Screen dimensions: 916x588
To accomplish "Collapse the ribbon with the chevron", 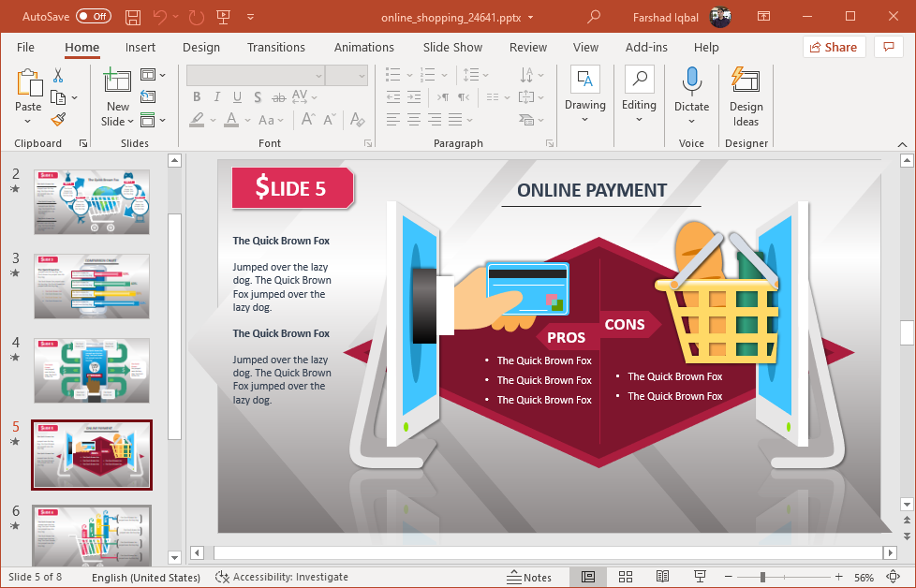I will tap(902, 144).
